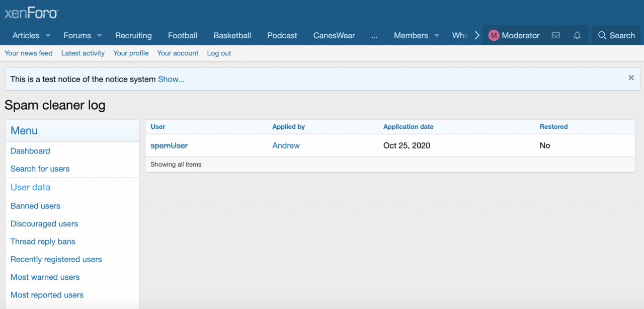The height and width of the screenshot is (309, 644).
Task: Open Andrew's profile from Applied by column
Action: pyautogui.click(x=286, y=145)
